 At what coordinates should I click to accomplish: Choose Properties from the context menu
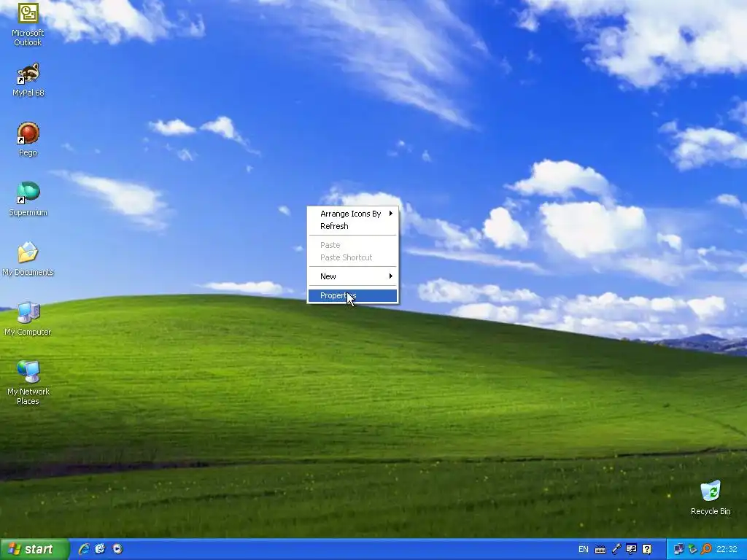click(352, 296)
